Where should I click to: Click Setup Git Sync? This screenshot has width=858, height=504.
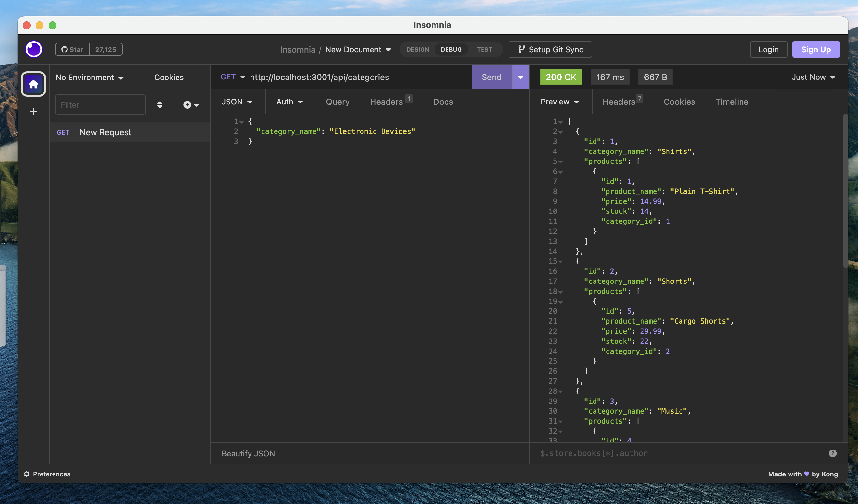550,49
